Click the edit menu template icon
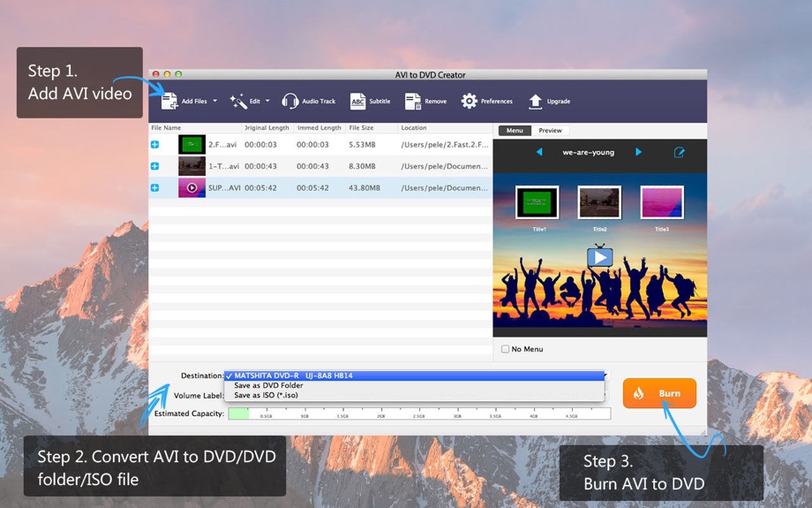812x508 pixels. (679, 152)
